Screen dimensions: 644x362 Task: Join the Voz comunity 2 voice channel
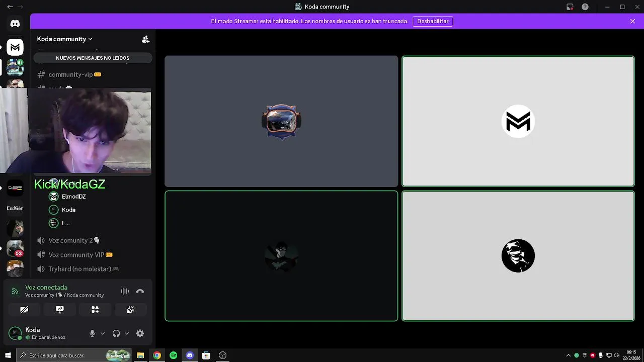click(93, 240)
